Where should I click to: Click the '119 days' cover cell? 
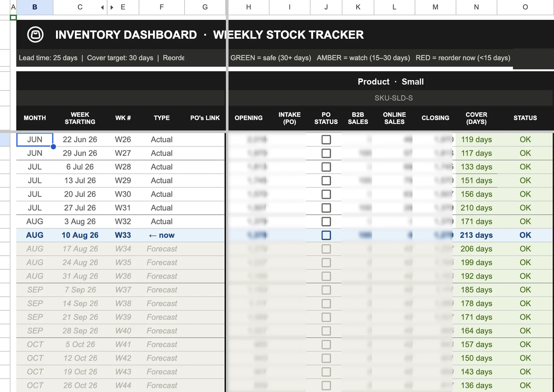click(476, 140)
